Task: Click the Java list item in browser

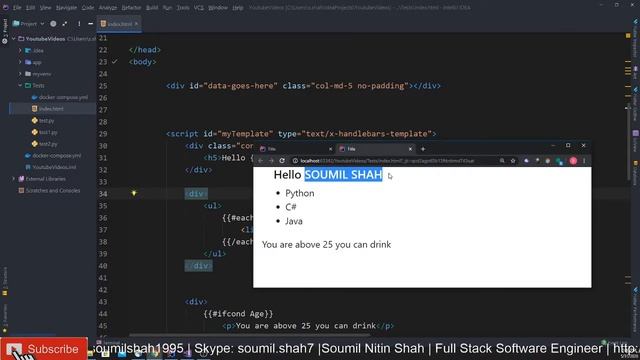Action: pos(294,221)
